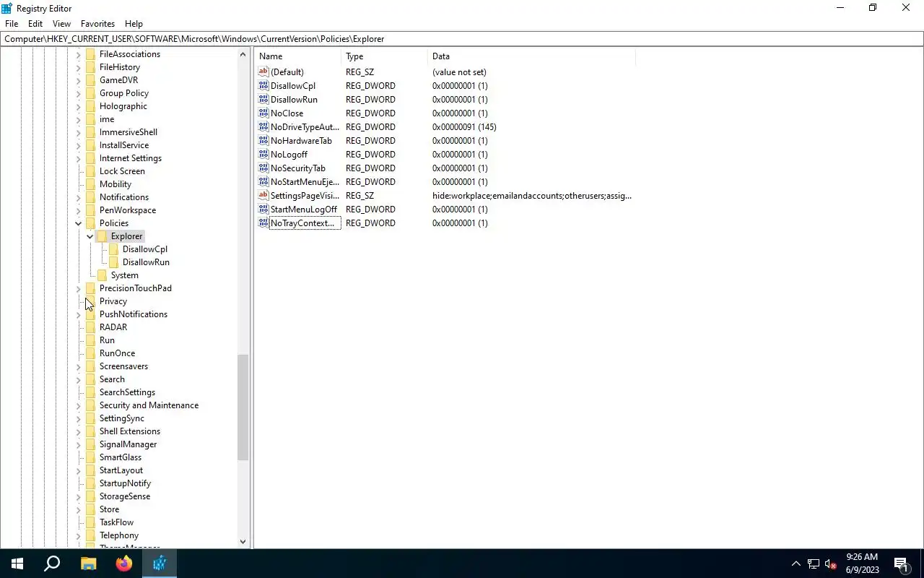
Task: Expand the Internet Settings key
Action: tap(78, 158)
